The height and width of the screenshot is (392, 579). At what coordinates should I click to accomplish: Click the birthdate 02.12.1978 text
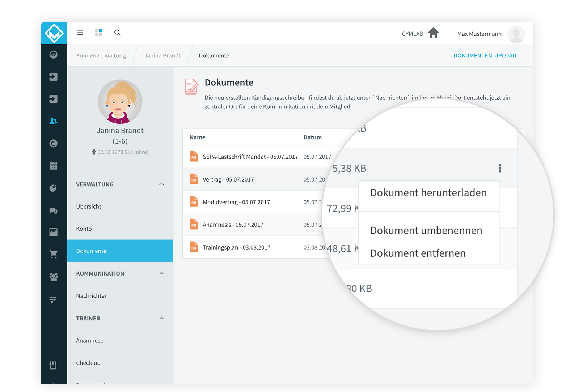(x=110, y=152)
